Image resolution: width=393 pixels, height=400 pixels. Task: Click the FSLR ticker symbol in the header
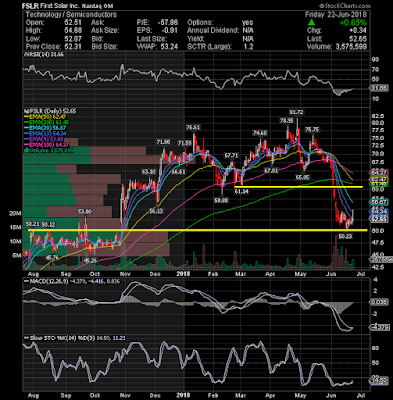[x=30, y=6]
